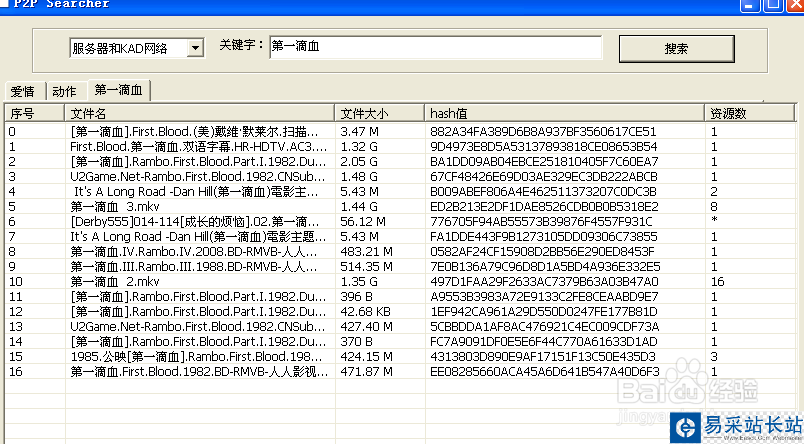Sort by the 文件名 column header

[x=199, y=113]
